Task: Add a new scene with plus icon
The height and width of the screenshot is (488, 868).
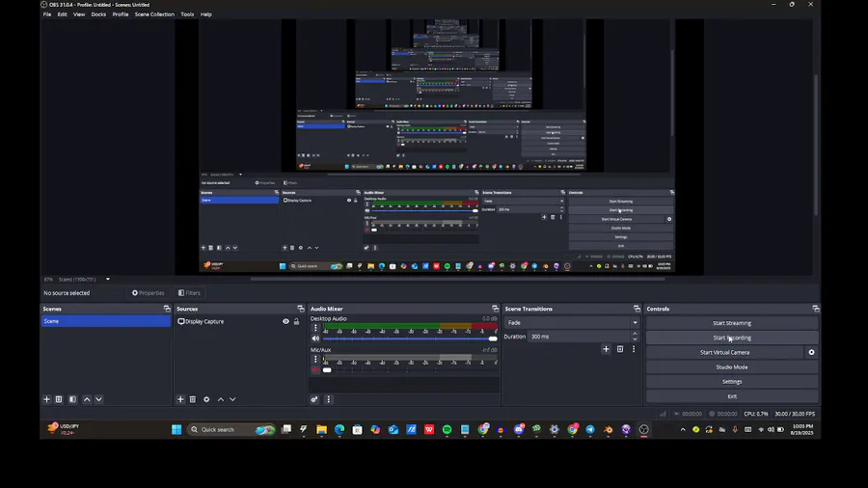Action: (46, 399)
